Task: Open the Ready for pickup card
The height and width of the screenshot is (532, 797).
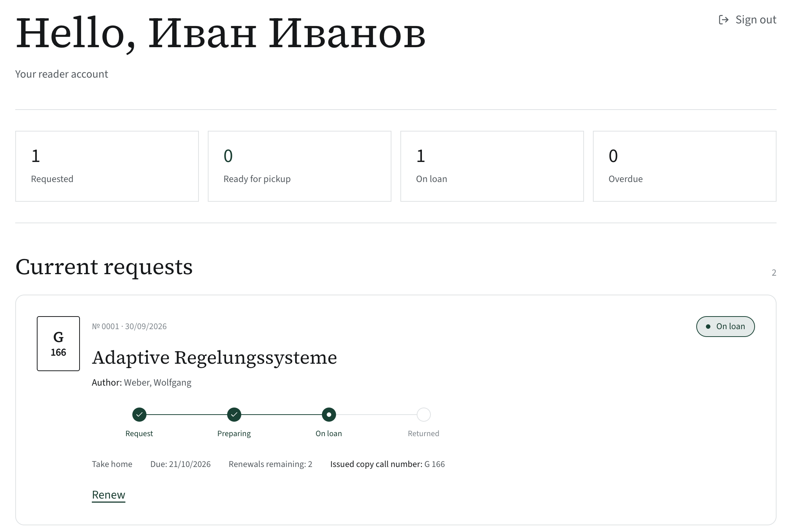Action: pyautogui.click(x=300, y=166)
